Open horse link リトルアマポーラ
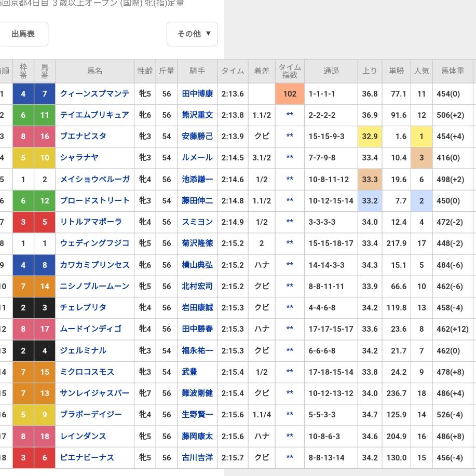 [91, 222]
